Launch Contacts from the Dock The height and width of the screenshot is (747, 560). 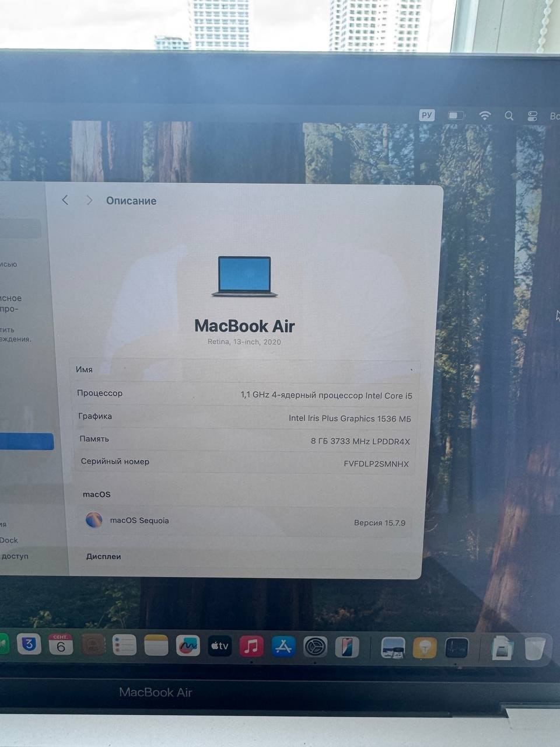point(93,645)
